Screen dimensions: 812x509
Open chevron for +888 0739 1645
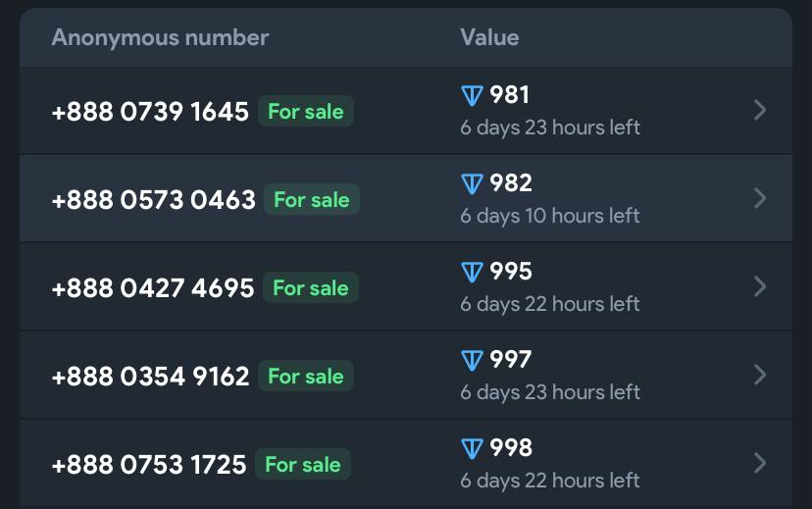[760, 110]
